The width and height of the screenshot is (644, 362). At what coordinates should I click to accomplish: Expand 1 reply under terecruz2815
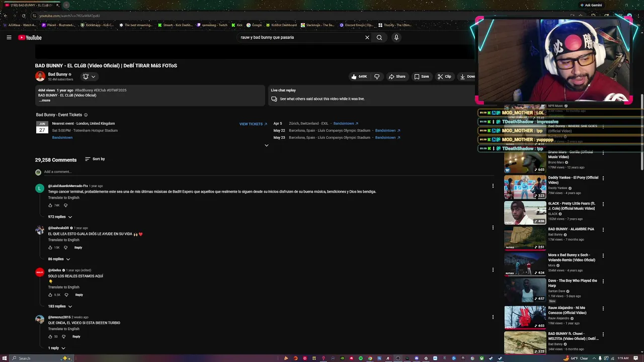pyautogui.click(x=57, y=348)
